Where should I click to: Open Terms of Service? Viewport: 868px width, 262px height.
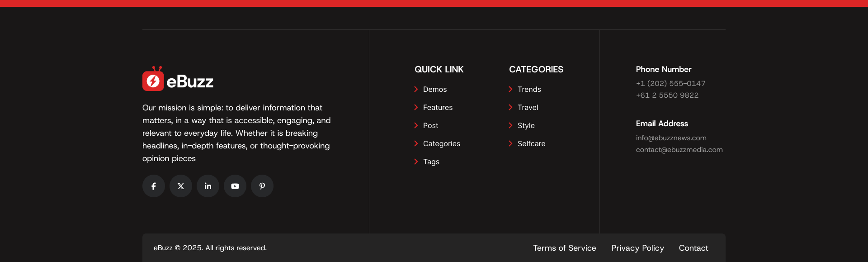(564, 248)
